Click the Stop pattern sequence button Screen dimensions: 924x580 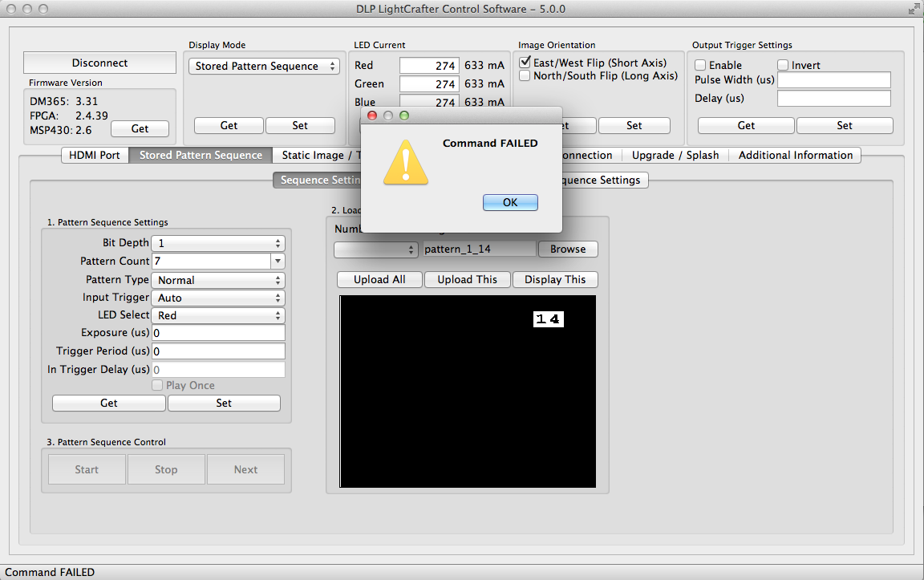click(166, 469)
